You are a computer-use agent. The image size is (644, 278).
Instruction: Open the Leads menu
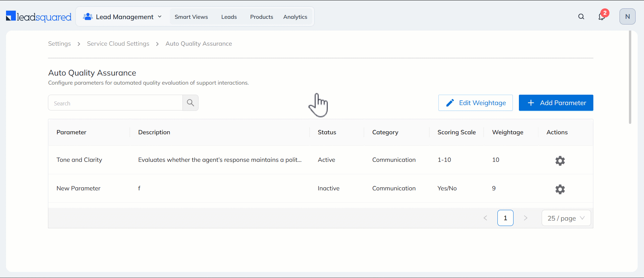coord(229,17)
